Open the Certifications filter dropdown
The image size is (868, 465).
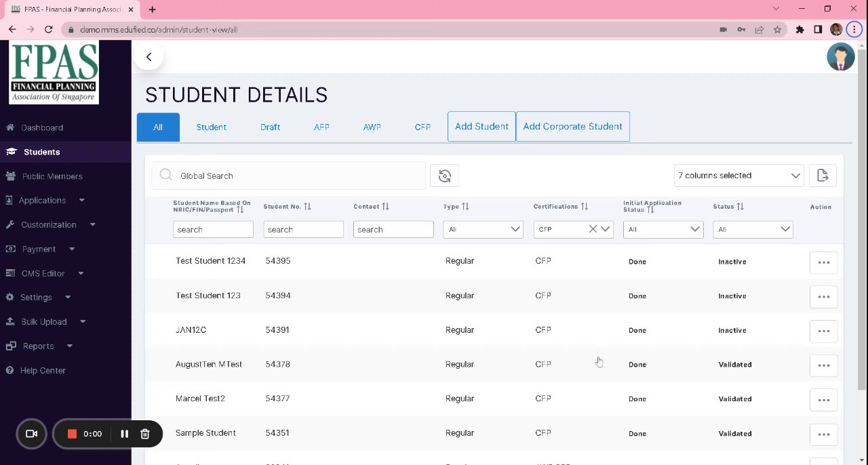pos(606,229)
